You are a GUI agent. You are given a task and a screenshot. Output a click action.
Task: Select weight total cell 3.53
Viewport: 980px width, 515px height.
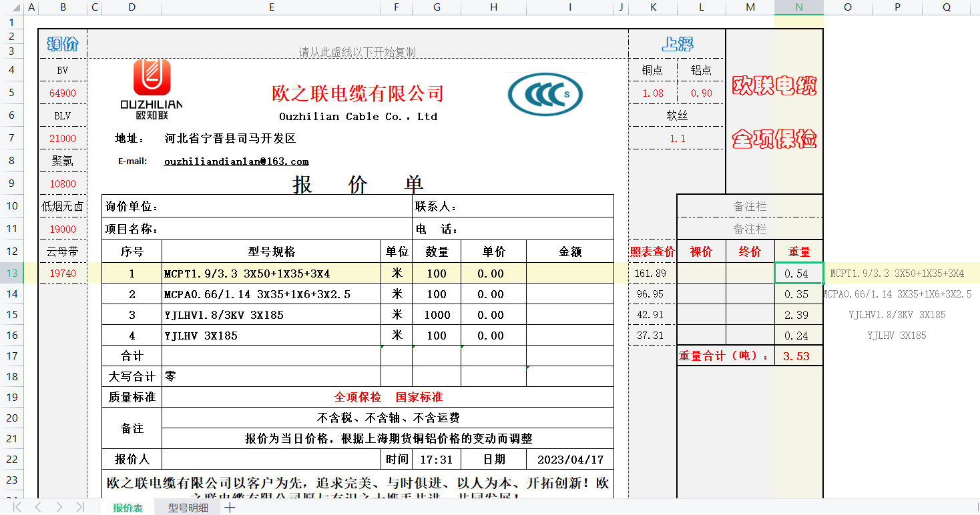point(799,356)
